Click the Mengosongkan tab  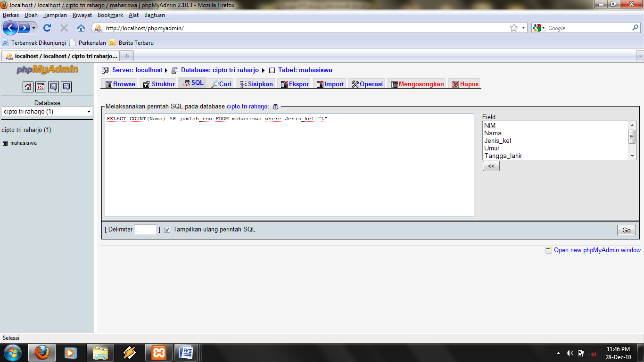point(417,84)
